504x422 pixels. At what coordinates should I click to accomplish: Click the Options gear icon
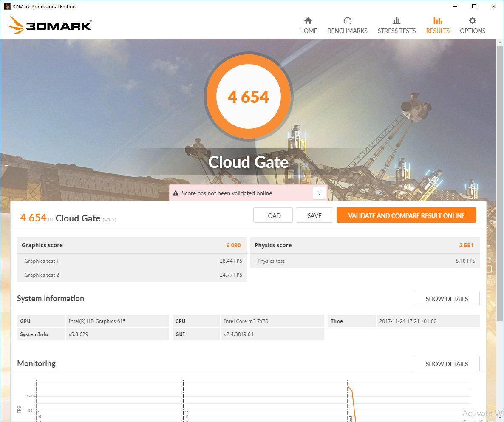(x=472, y=20)
